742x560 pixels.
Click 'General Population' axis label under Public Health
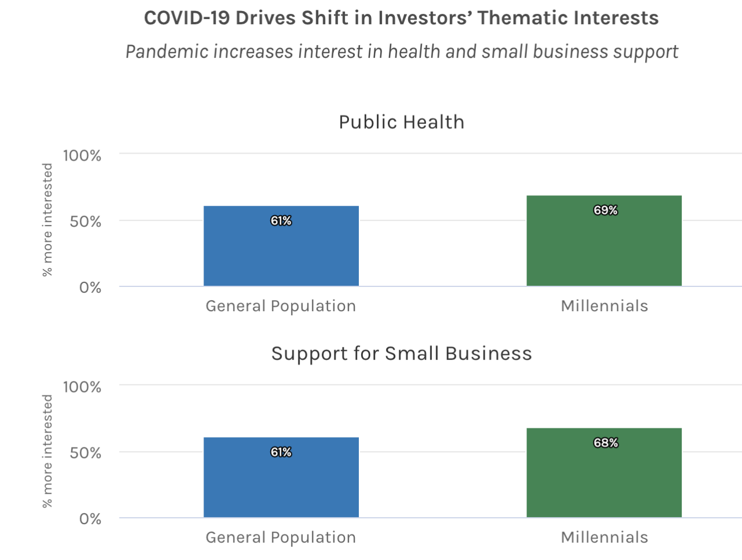pos(281,306)
